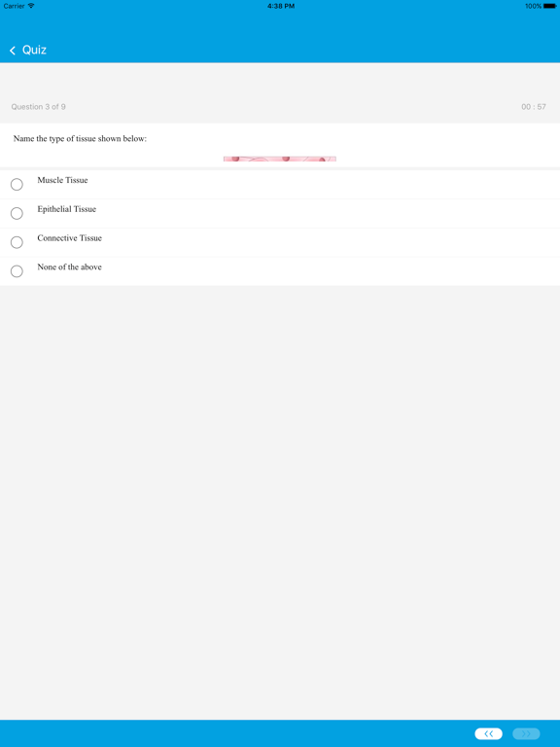Choose the Muscle Tissue answer text
Viewport: 560px width, 747px height.
(x=62, y=180)
